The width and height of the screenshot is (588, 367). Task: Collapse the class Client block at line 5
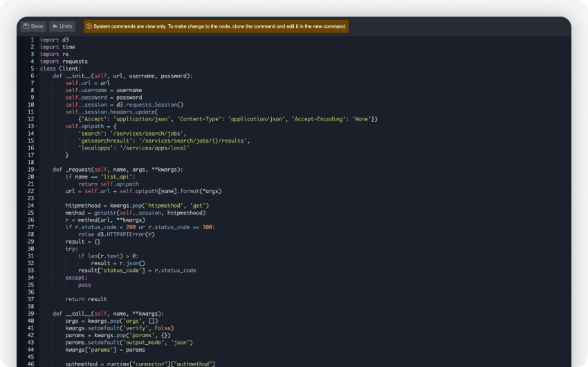[x=36, y=69]
